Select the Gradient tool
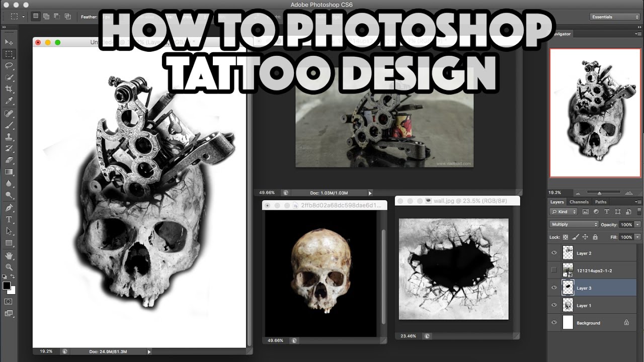Screen dimensions: 644x362 pos(9,172)
